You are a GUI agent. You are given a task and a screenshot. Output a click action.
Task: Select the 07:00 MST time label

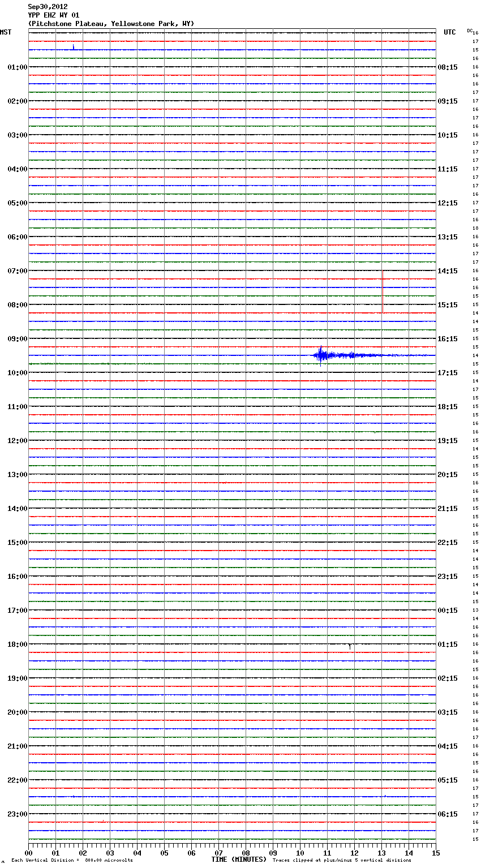(18, 271)
